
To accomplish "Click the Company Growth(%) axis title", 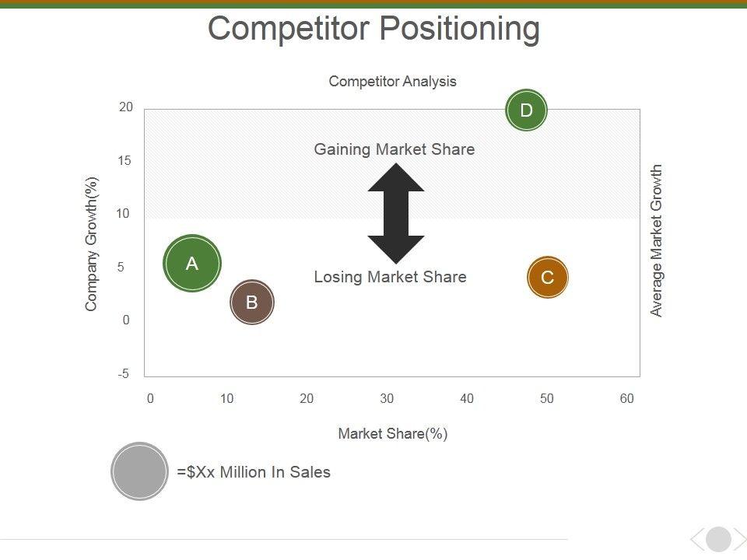I will click(92, 244).
